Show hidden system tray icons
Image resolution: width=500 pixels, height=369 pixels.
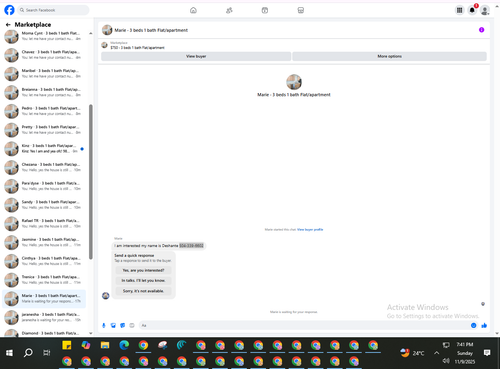[436, 353]
